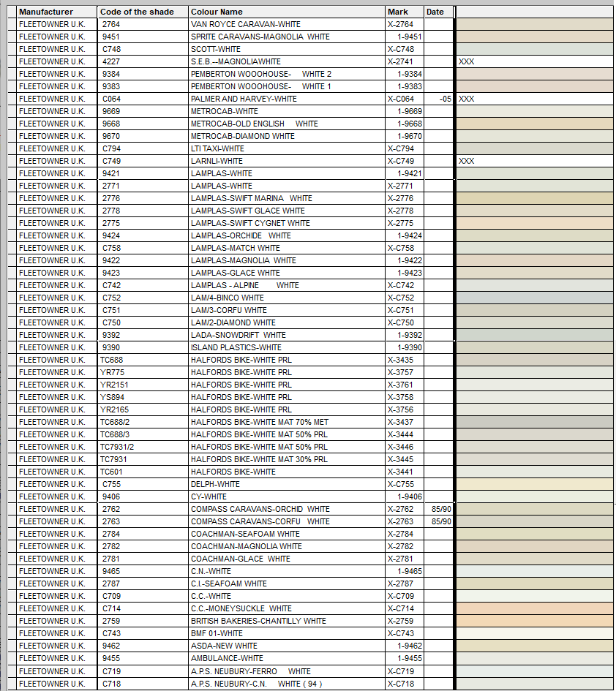This screenshot has width=616, height=691.
Task: Click the Code of the shade header
Action: pos(143,12)
